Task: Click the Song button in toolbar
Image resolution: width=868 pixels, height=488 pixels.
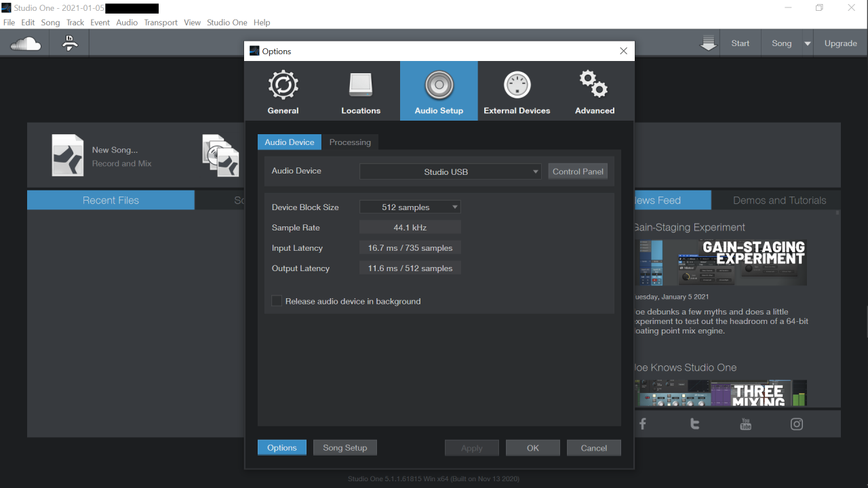Action: coord(782,43)
